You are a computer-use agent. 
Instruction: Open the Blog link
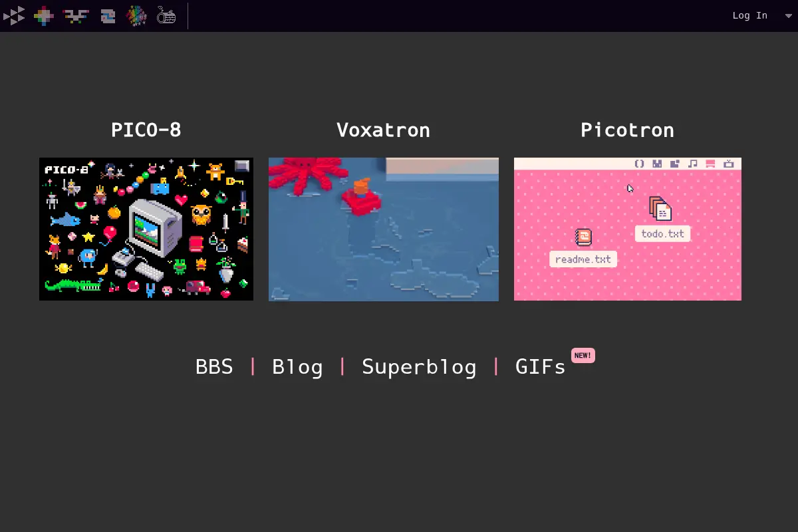click(x=297, y=367)
